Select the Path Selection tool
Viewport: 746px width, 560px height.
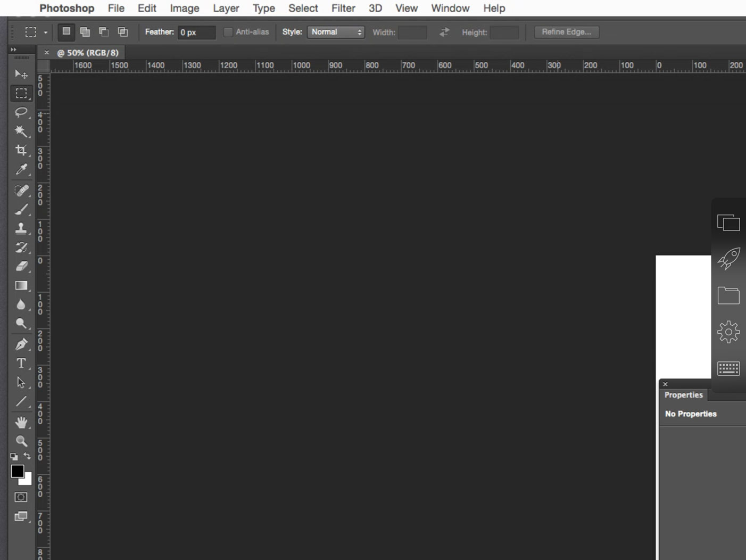pos(21,382)
